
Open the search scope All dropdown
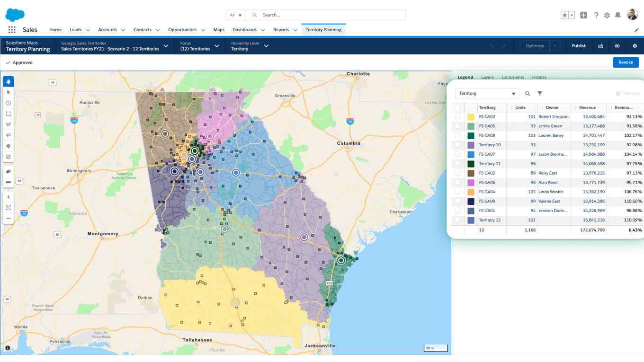coord(236,15)
